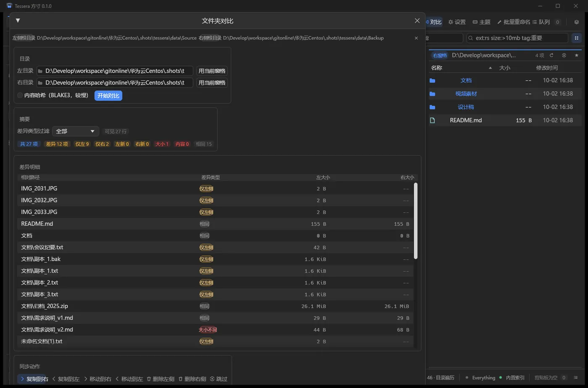Dismiss the left/right root path bar
Viewport: 588px width, 388px height.
coord(416,38)
